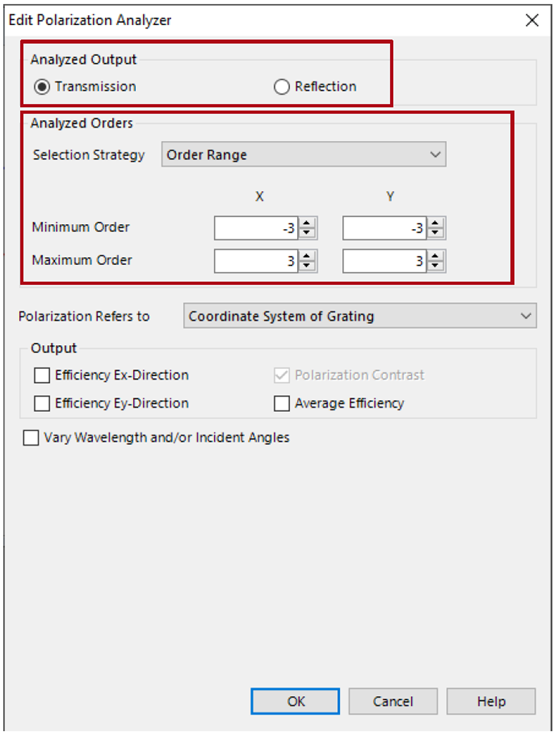554x736 pixels.
Task: Click the Minimum Order X input field
Action: 256,228
